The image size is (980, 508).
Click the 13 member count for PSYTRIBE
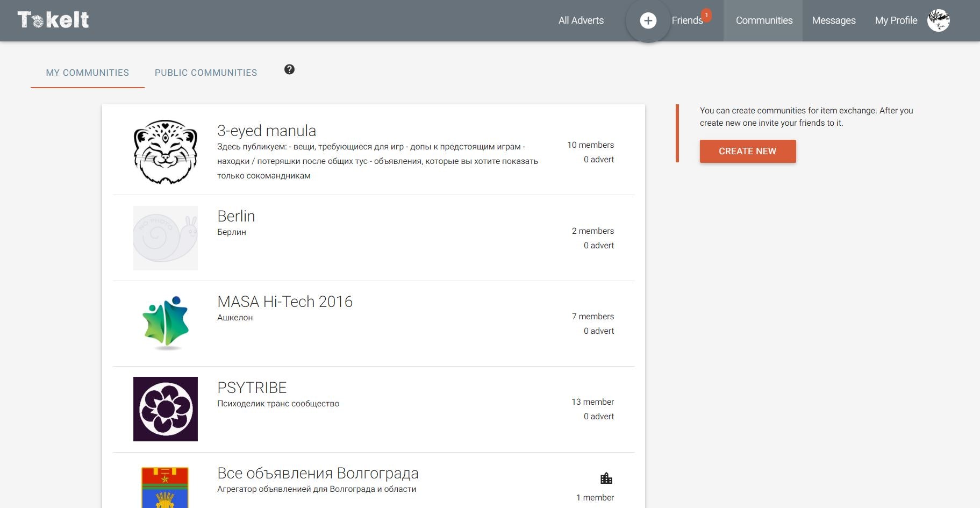coord(592,402)
